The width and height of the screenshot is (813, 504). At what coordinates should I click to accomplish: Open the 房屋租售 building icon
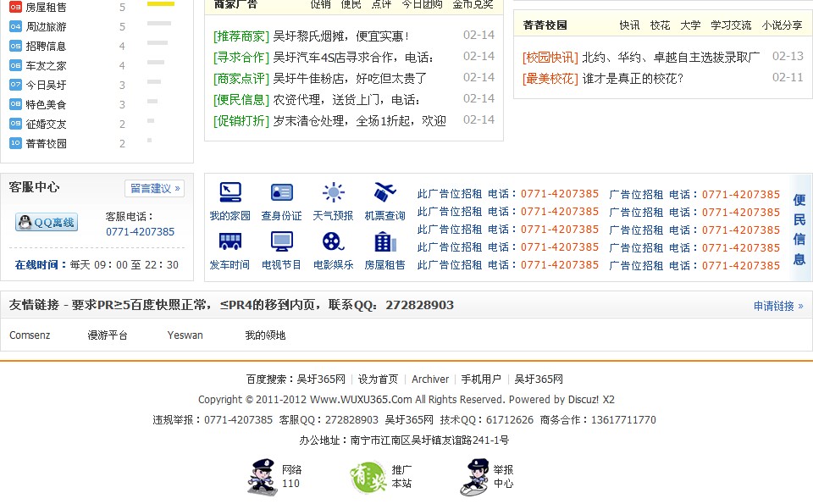click(384, 241)
